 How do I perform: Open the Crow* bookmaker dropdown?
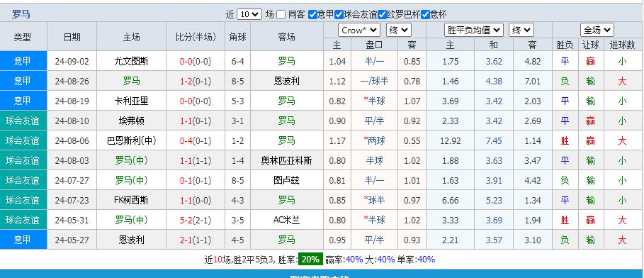click(x=359, y=30)
